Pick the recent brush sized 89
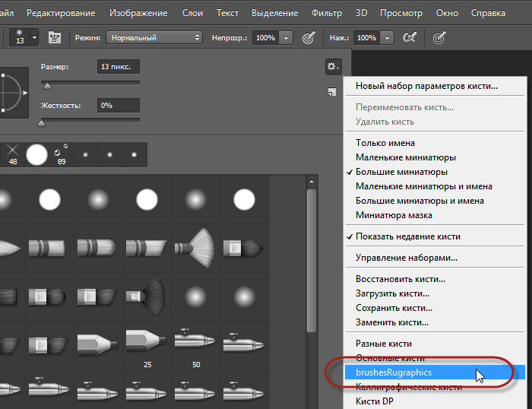 (x=61, y=154)
